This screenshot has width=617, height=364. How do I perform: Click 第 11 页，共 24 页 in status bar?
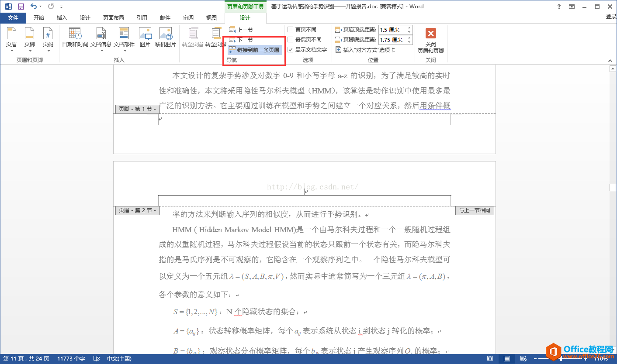(x=26, y=359)
